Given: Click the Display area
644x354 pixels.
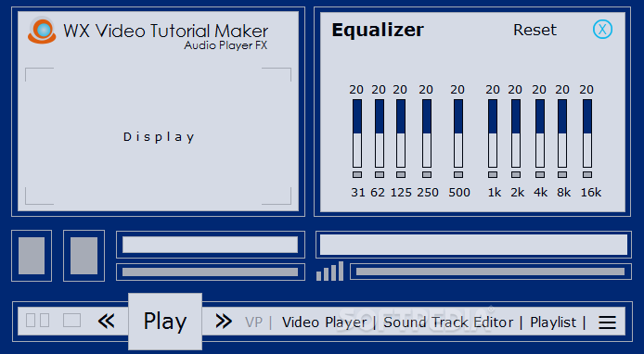Looking at the screenshot, I should coord(158,136).
